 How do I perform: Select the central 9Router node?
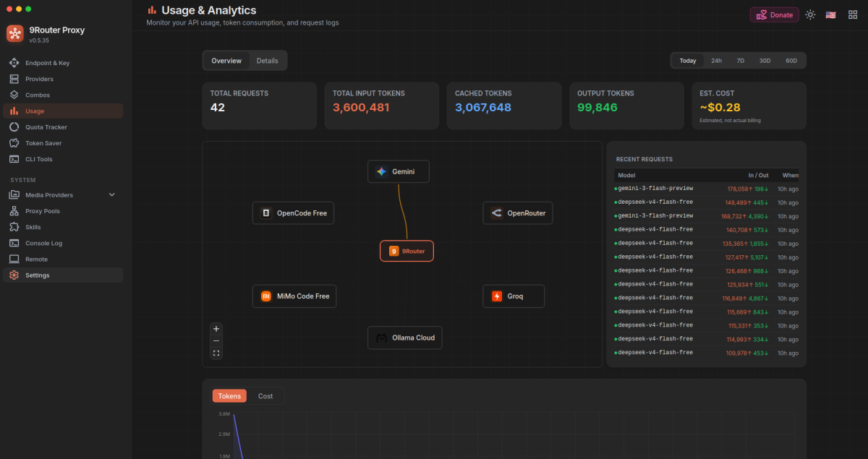coord(407,251)
